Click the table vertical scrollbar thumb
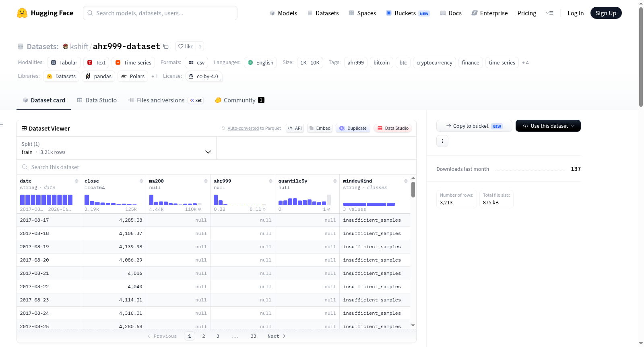644x347 pixels. tap(413, 189)
